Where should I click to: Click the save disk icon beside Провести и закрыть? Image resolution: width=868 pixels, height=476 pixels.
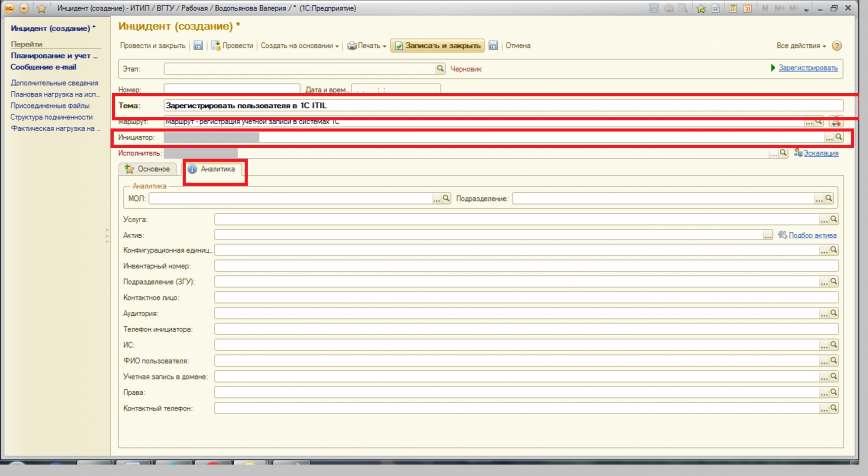click(x=198, y=46)
